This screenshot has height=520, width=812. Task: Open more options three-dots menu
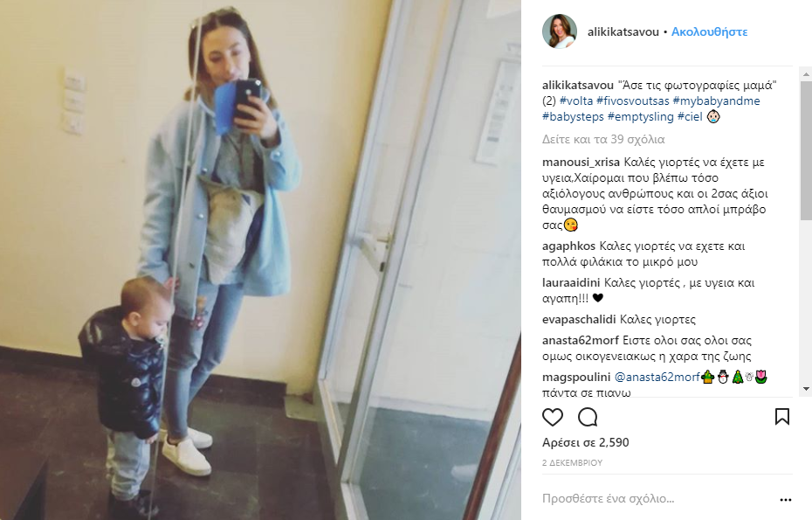pyautogui.click(x=786, y=500)
